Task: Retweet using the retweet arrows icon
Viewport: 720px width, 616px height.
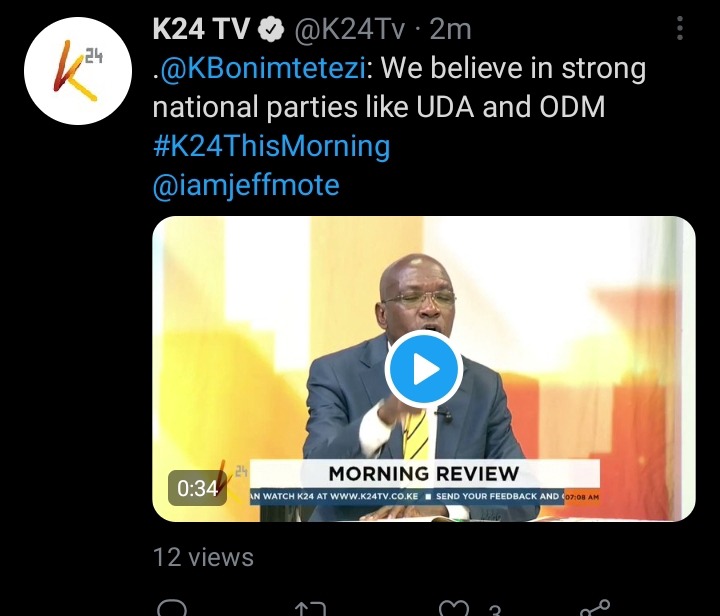Action: [310, 609]
